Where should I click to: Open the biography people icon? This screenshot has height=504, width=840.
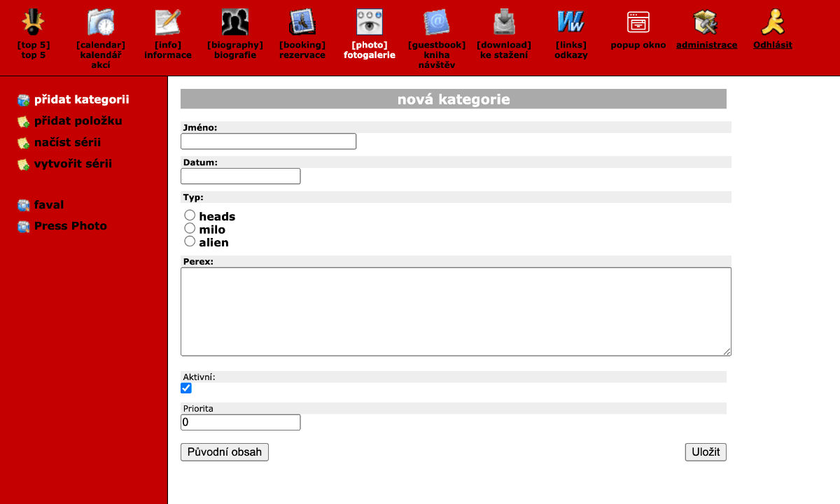point(235,22)
